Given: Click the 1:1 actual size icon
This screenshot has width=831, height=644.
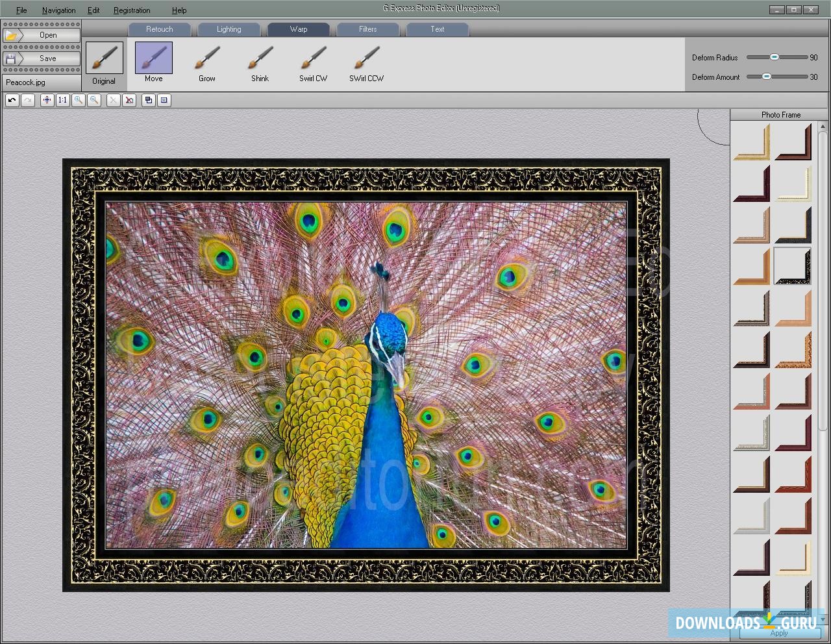Looking at the screenshot, I should [62, 100].
